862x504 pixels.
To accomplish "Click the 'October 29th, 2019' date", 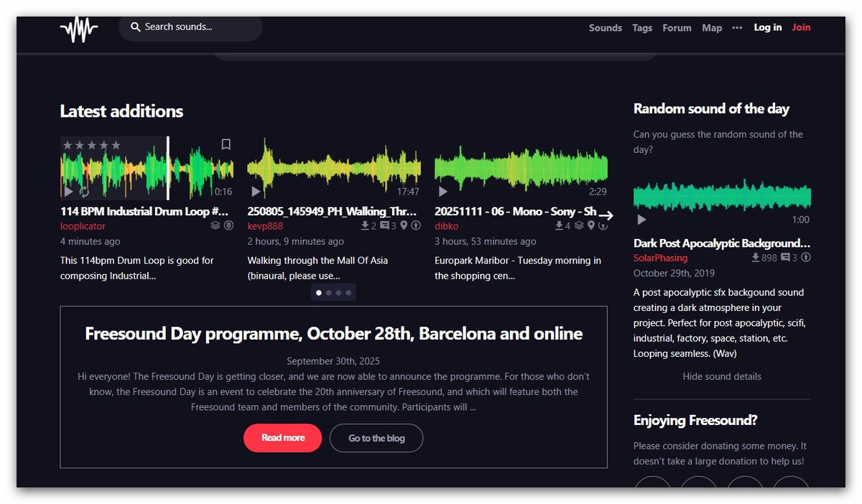I will 674,273.
